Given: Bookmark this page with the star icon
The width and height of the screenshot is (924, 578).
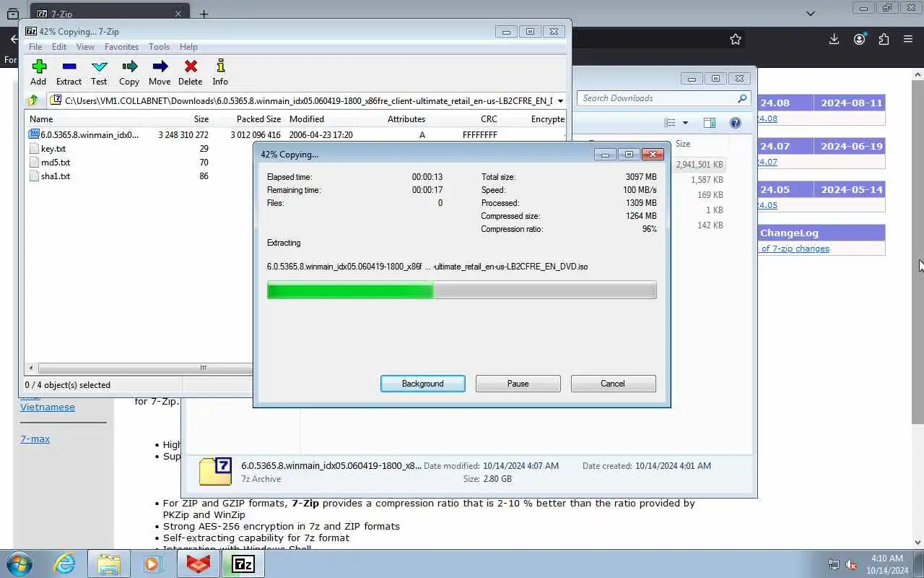Looking at the screenshot, I should 736,40.
